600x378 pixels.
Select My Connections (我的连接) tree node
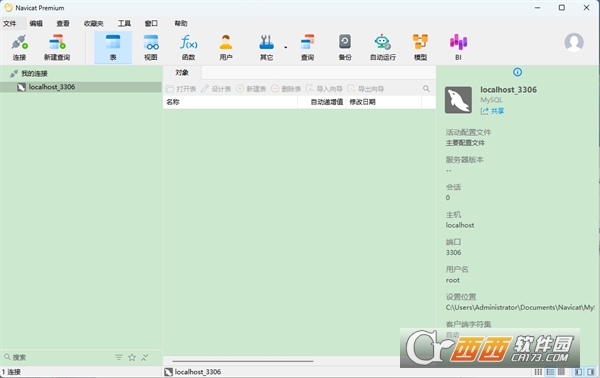click(x=34, y=73)
